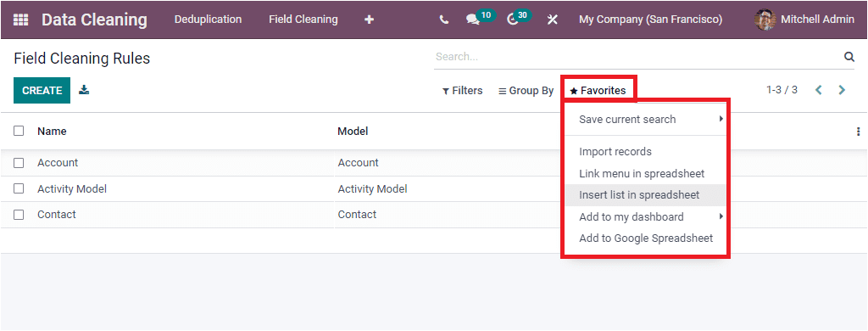The height and width of the screenshot is (331, 868).
Task: Check the Activity Model row checkbox
Action: click(19, 188)
